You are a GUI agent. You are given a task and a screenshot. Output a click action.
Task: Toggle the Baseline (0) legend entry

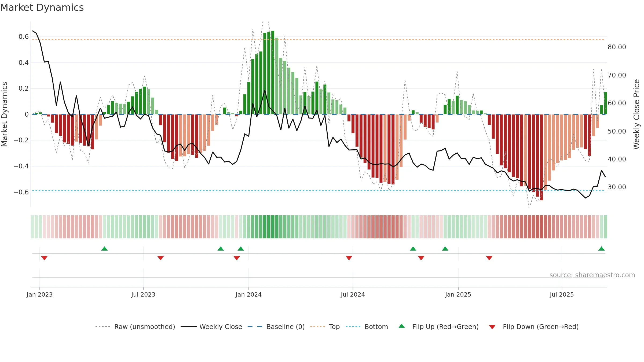[x=276, y=327]
